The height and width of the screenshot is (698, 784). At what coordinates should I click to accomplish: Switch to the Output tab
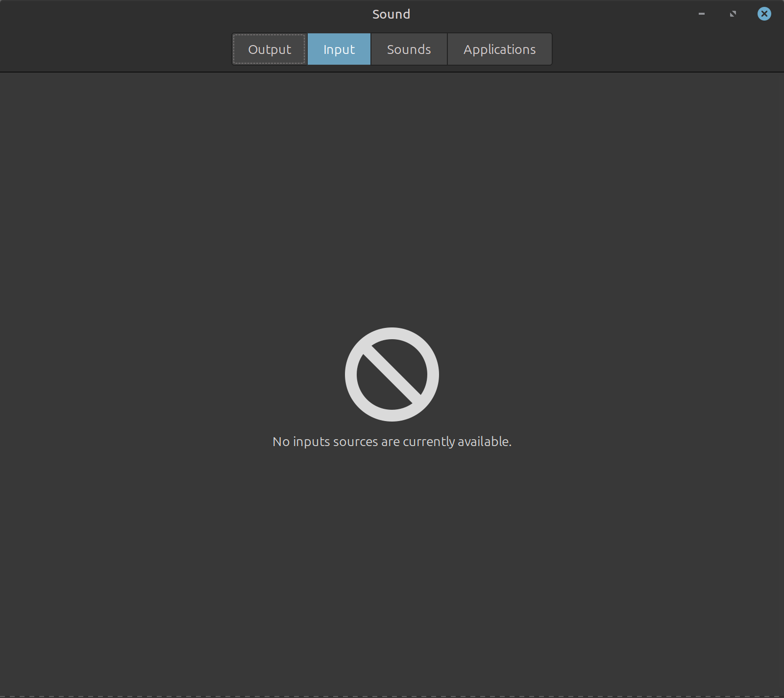coord(269,49)
